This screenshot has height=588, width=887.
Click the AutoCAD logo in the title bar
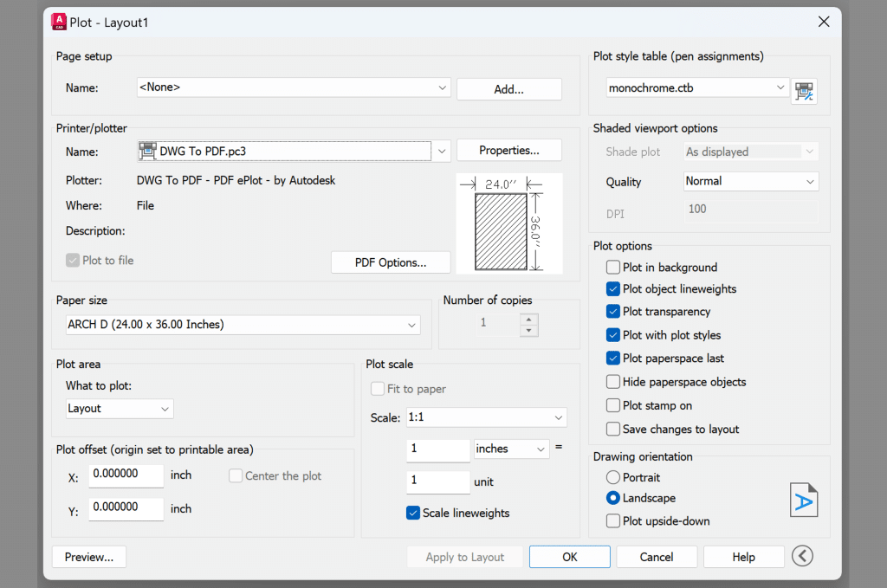58,21
